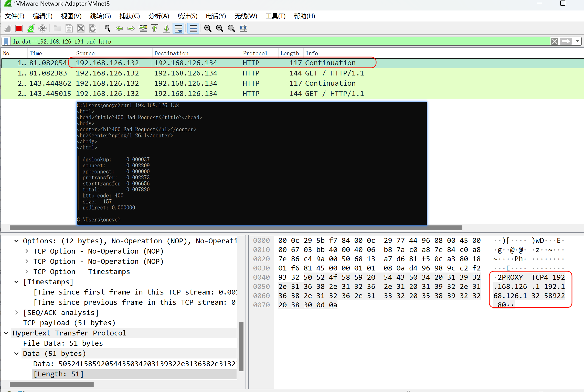Toggle auto-scroll during live capture
Viewport: 584px width, 392px height.
click(x=178, y=28)
